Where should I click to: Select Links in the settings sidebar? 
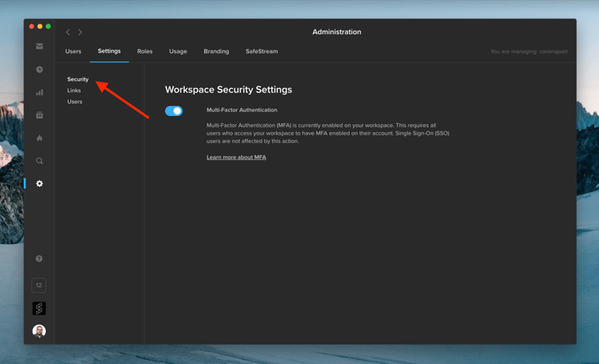74,91
